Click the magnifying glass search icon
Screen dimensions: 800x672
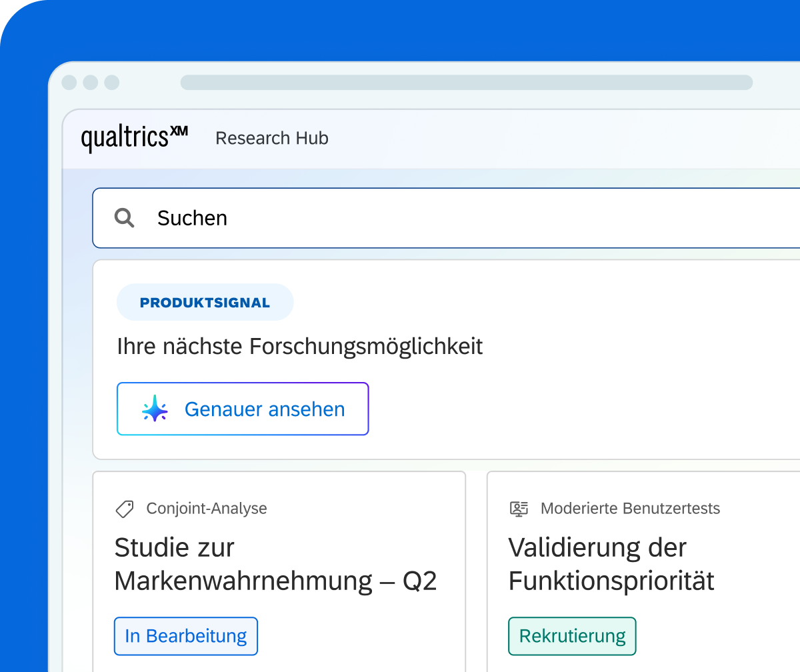(125, 218)
